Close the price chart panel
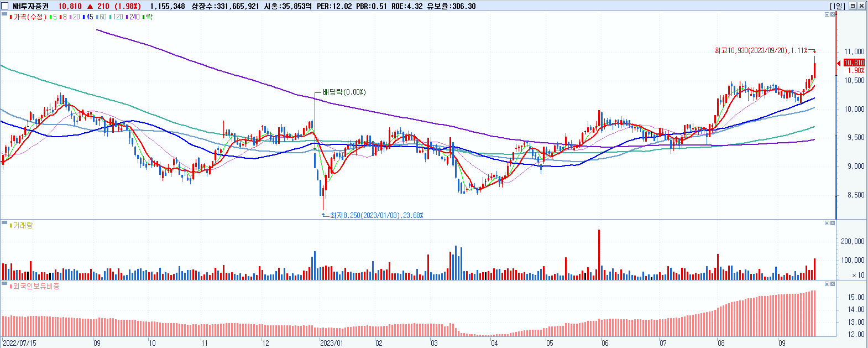Viewport: 868px width, 348px height. (x=833, y=14)
